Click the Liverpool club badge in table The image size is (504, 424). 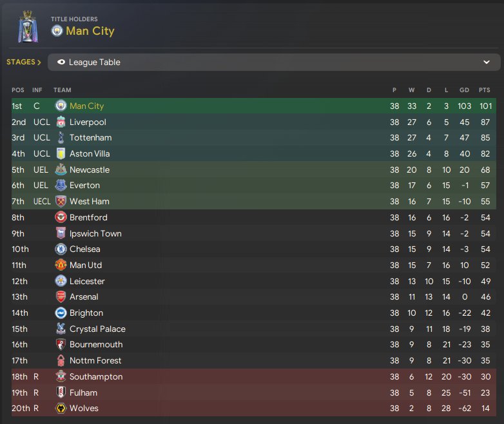61,122
